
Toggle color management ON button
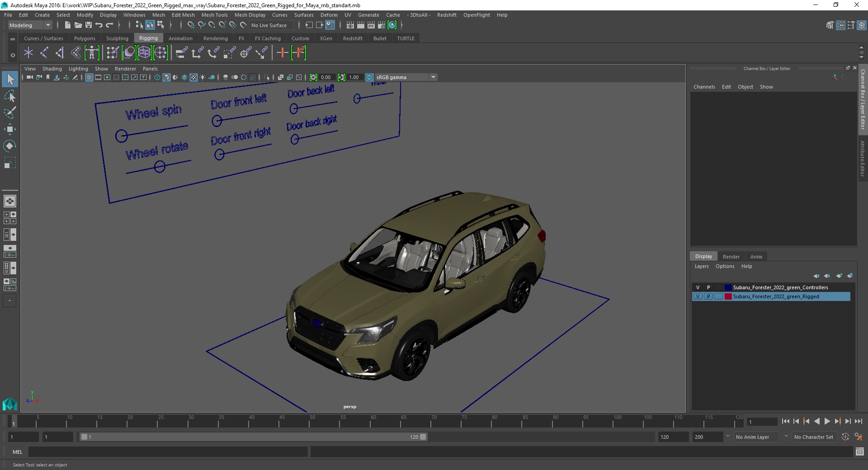click(x=369, y=77)
